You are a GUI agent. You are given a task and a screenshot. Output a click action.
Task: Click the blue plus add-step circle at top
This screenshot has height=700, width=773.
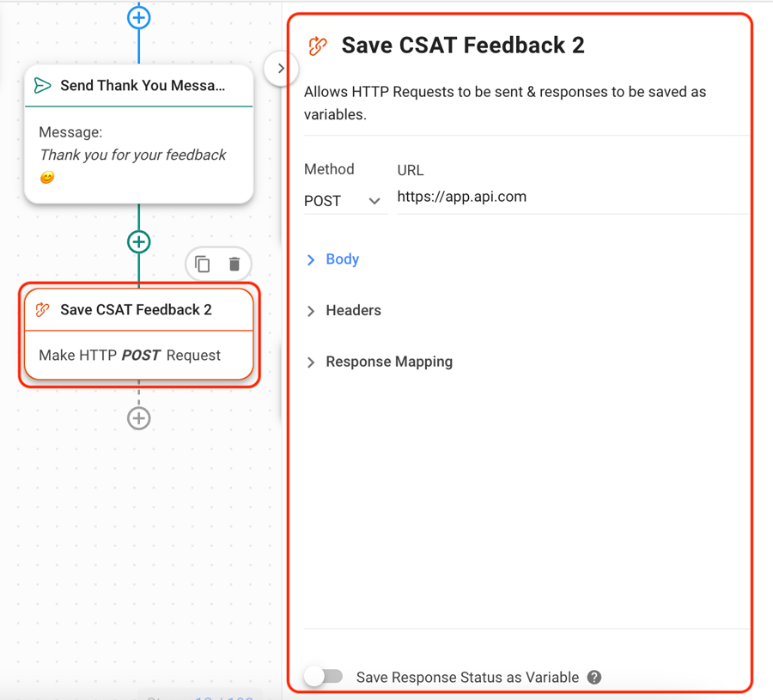[x=139, y=17]
